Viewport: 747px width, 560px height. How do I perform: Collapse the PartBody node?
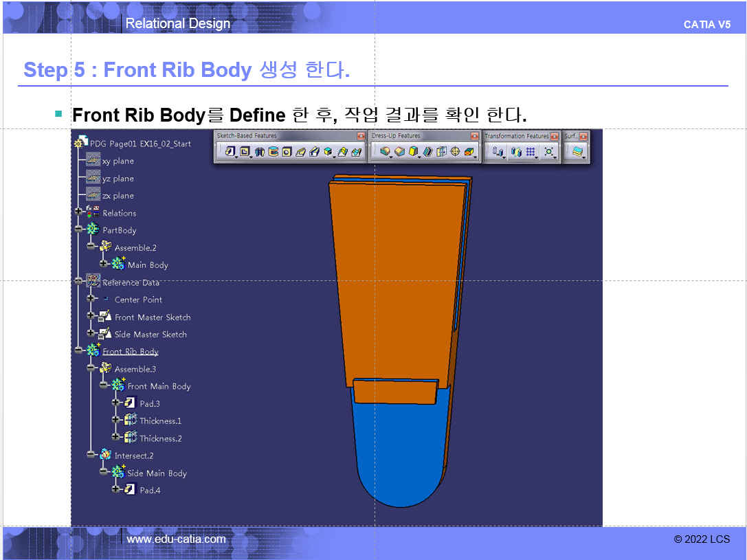(x=78, y=229)
